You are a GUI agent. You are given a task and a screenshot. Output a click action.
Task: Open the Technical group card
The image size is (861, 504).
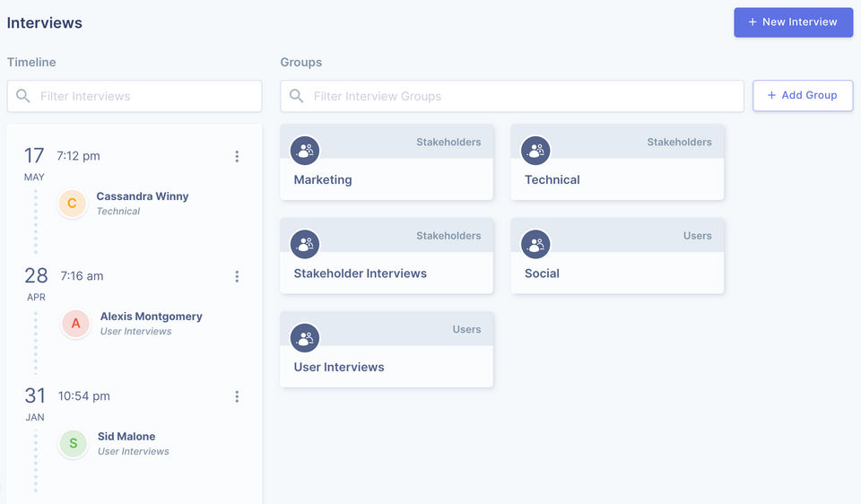pos(617,180)
